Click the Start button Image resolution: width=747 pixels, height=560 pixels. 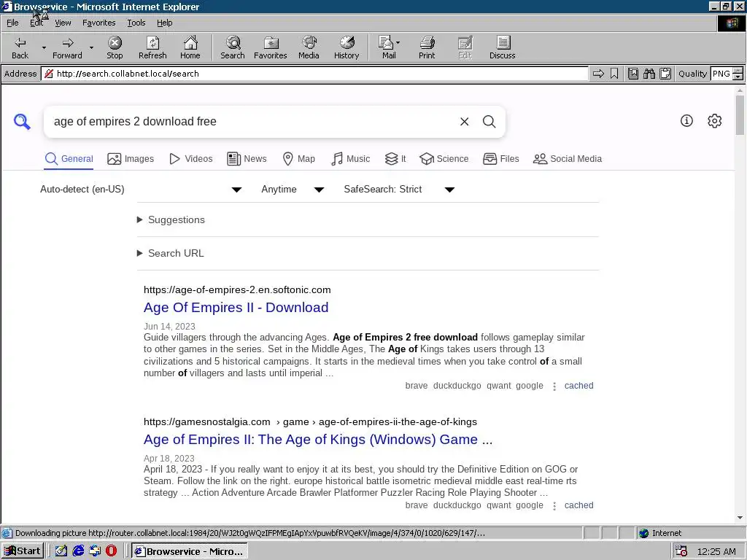point(23,551)
